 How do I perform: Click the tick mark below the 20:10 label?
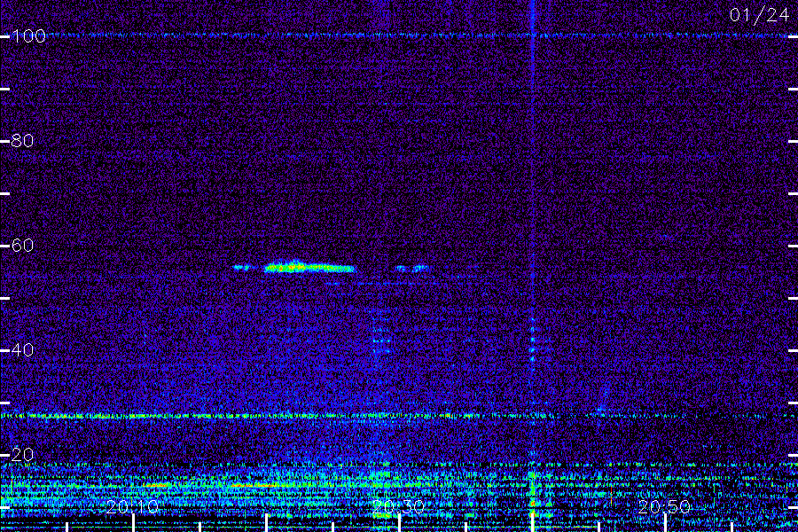click(x=133, y=523)
